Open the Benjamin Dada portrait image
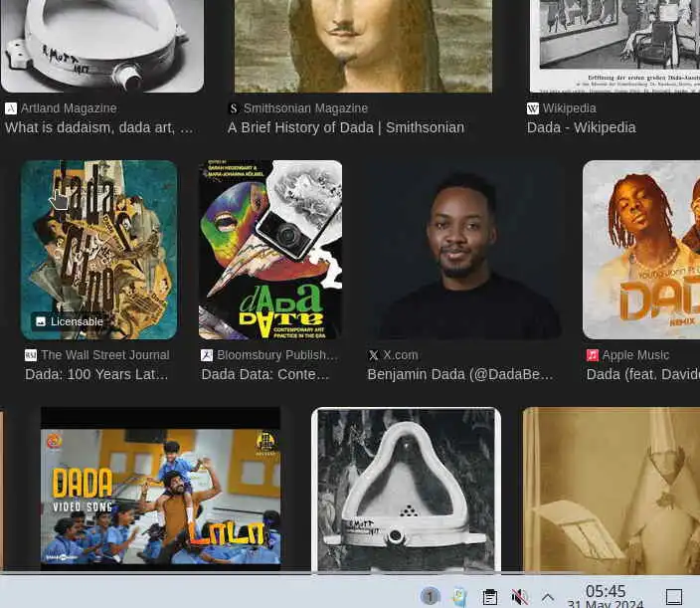Viewport: 700px width, 608px height. tap(463, 250)
